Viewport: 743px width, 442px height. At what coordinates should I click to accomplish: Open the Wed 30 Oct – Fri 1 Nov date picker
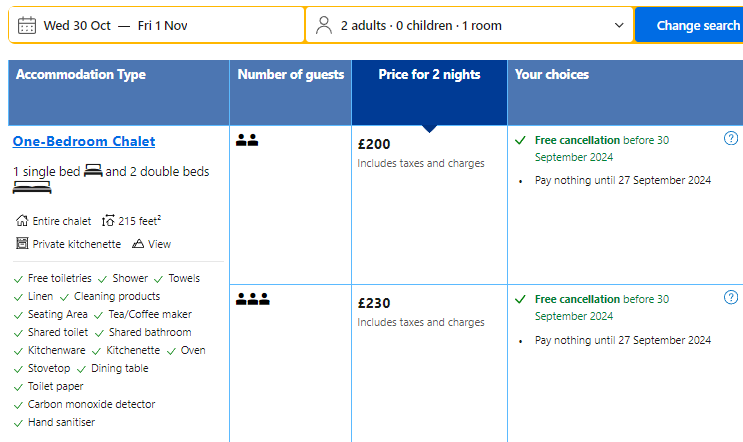115,26
